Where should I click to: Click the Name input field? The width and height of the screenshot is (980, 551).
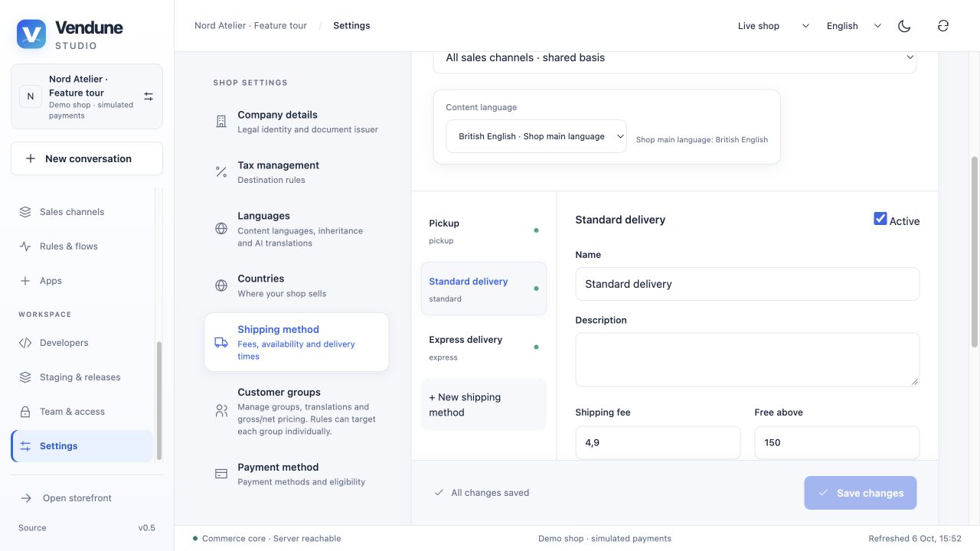pyautogui.click(x=747, y=284)
